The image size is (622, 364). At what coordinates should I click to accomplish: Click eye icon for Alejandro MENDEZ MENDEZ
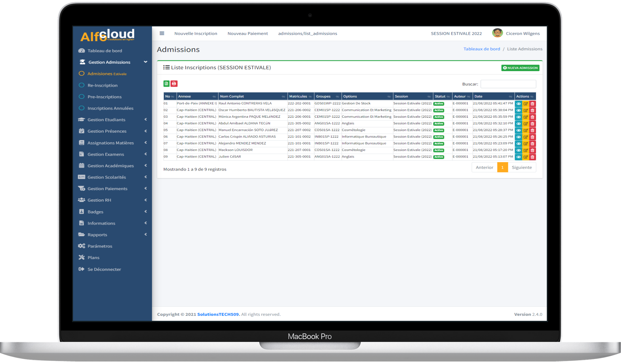(519, 144)
